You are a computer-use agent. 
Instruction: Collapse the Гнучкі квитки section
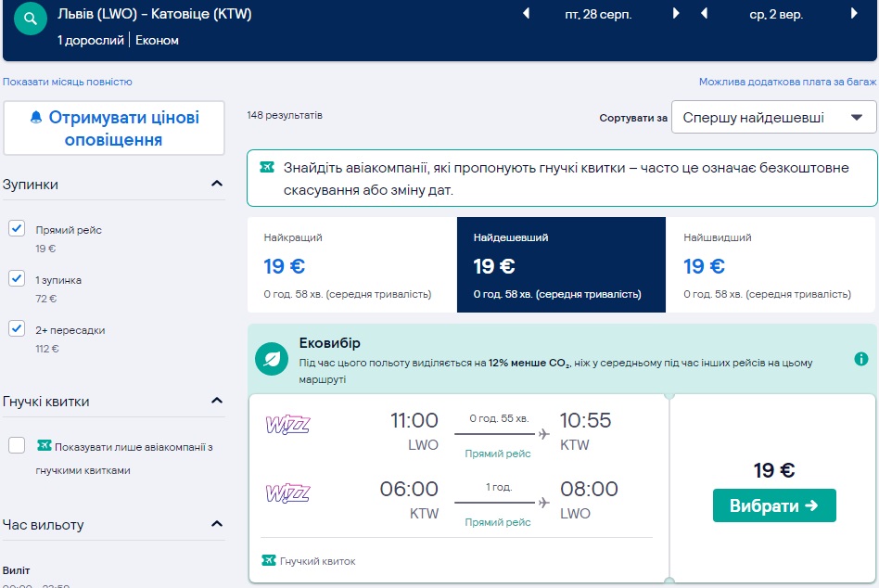click(217, 401)
